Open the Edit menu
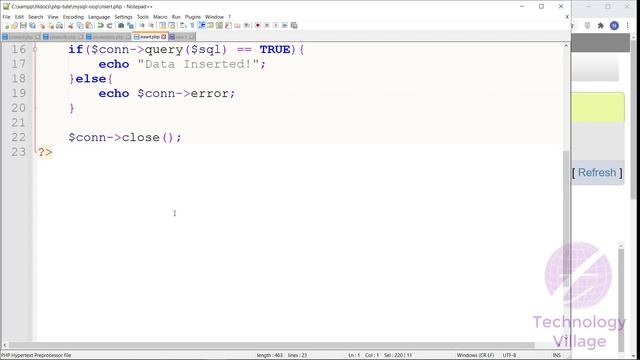This screenshot has height=360, width=640. pos(19,17)
